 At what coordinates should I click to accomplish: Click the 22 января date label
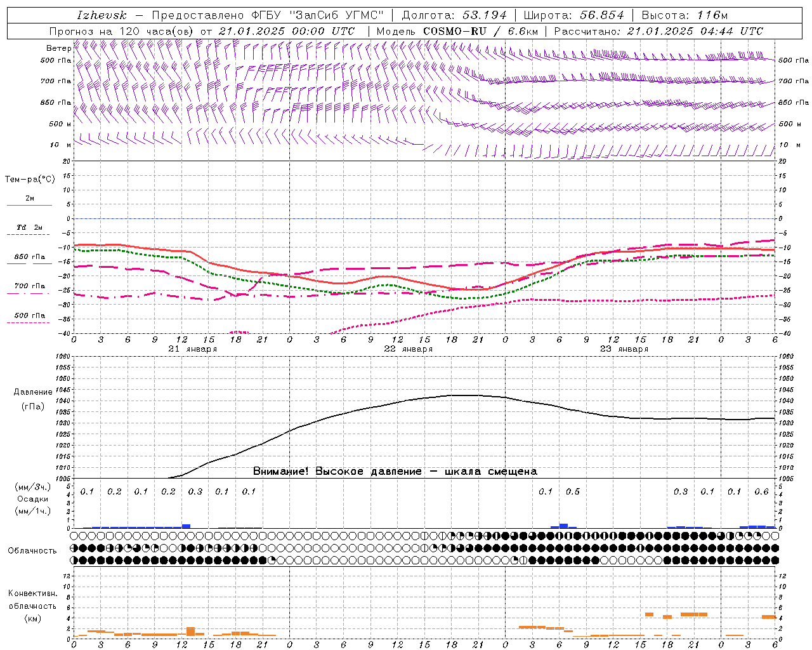(x=408, y=349)
